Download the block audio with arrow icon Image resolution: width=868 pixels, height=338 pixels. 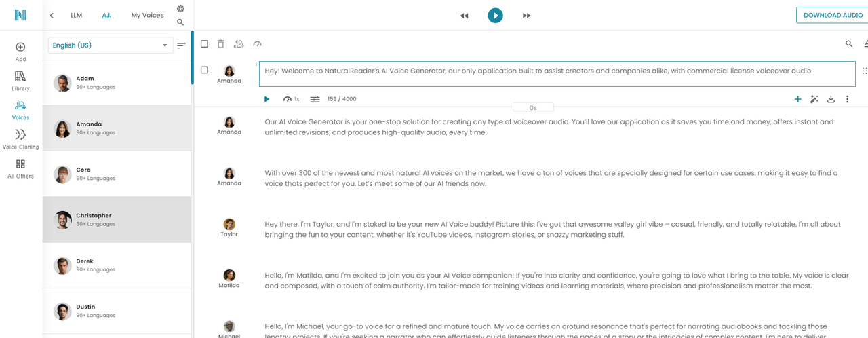point(831,99)
